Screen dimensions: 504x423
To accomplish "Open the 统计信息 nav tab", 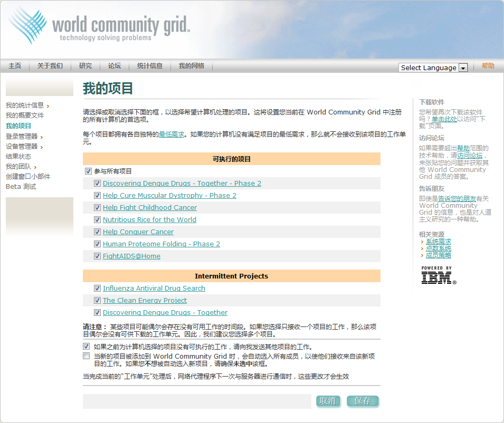I will 150,66.
